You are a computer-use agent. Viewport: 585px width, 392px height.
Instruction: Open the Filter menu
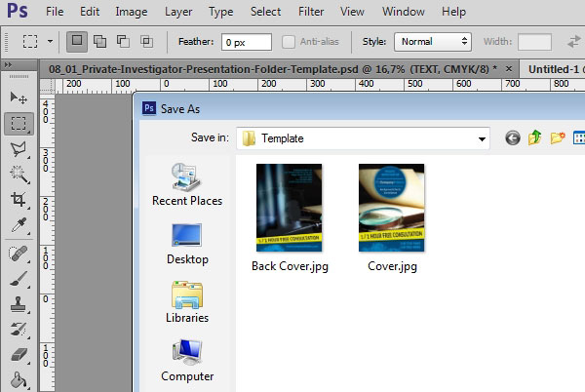[311, 12]
